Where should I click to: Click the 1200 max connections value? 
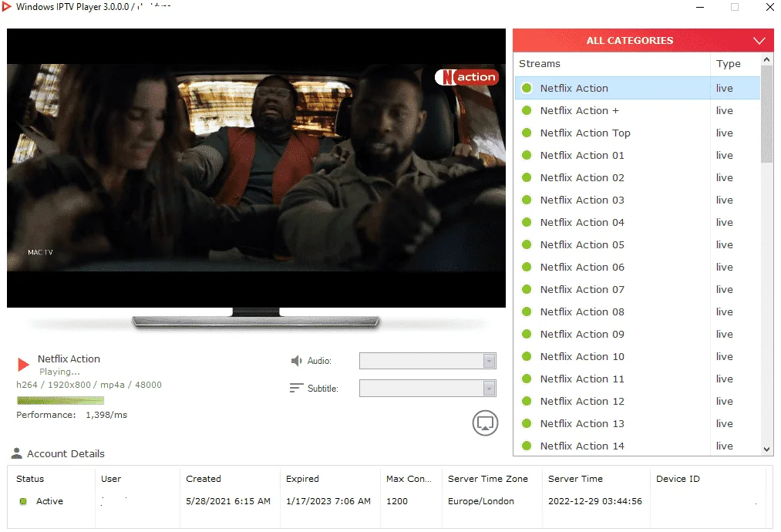coord(397,501)
